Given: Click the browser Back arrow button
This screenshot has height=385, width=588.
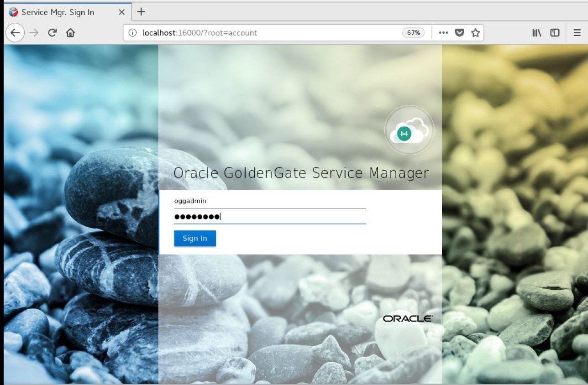Looking at the screenshot, I should (15, 33).
